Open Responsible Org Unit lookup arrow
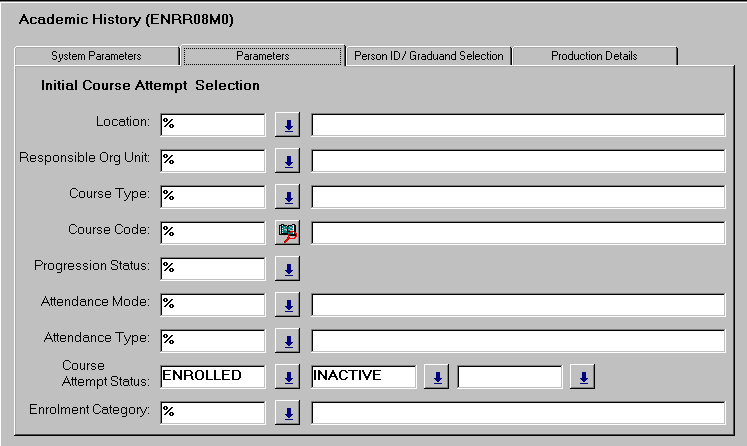The image size is (747, 446). coord(288,160)
